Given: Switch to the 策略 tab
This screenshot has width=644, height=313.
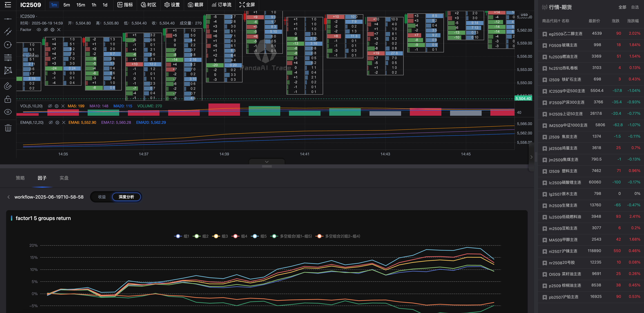Looking at the screenshot, I should point(20,178).
